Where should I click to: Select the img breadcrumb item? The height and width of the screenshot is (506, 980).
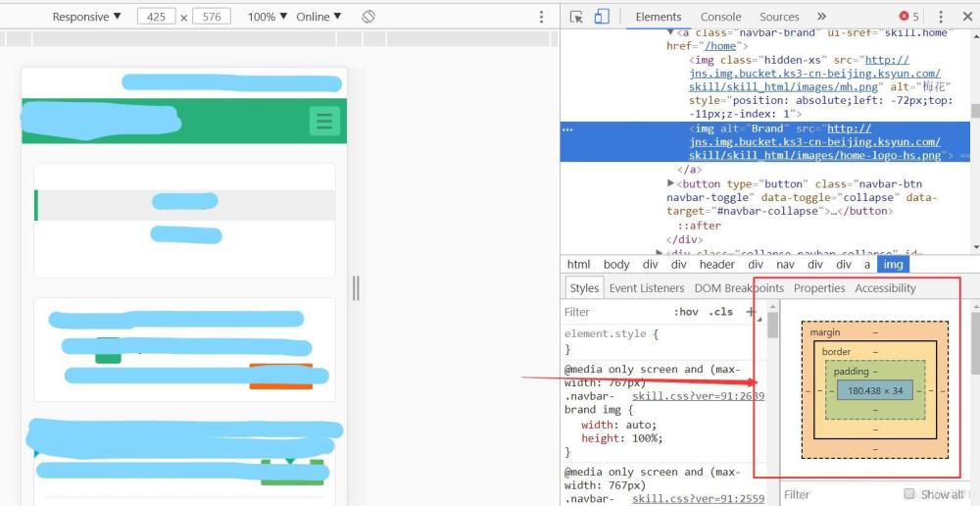pos(893,265)
